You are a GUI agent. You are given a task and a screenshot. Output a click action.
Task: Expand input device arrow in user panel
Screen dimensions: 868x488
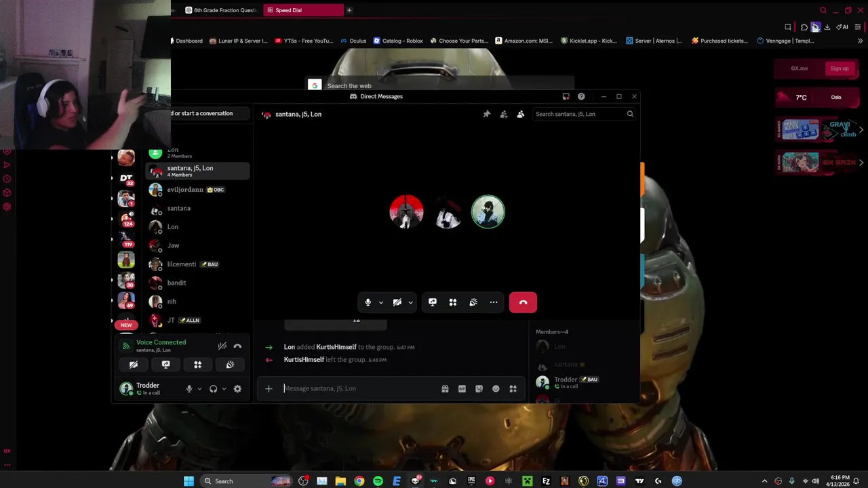(199, 389)
